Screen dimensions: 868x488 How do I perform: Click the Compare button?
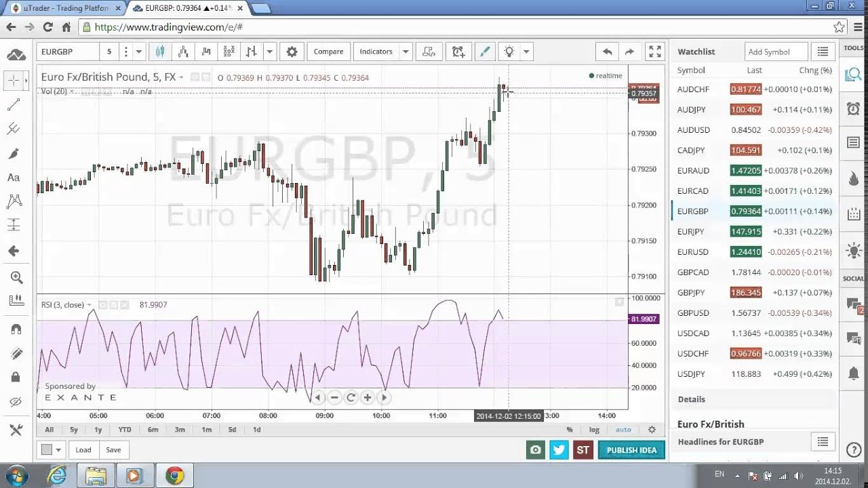coord(328,52)
